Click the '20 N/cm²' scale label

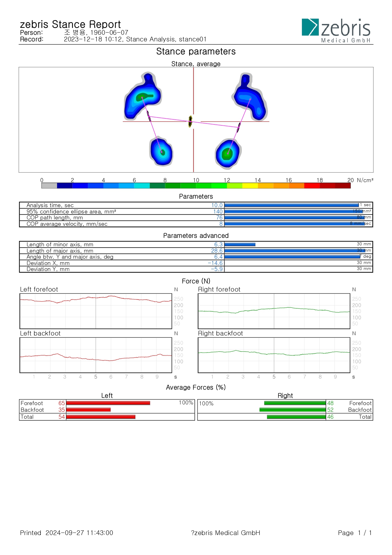360,180
